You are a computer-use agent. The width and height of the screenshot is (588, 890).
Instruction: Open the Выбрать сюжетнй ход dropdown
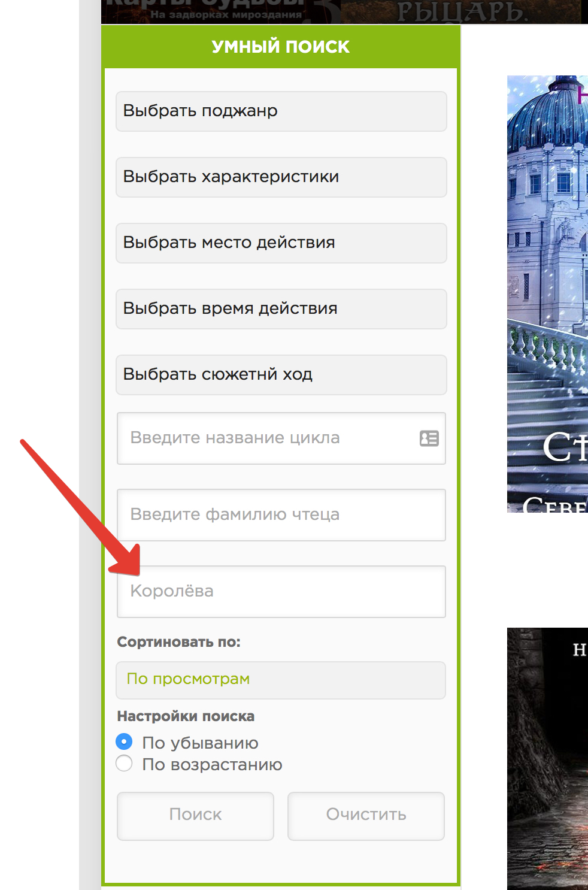(281, 375)
